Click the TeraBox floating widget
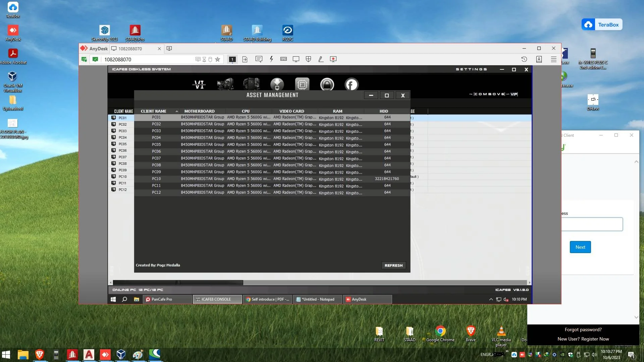The height and width of the screenshot is (362, 644). [602, 24]
